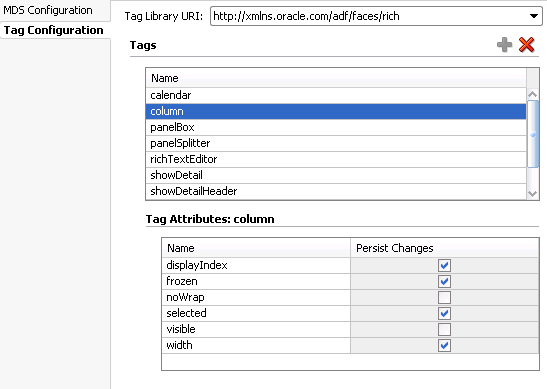Select panelBox tag row
Screen dimensions: 547x389
(336, 127)
